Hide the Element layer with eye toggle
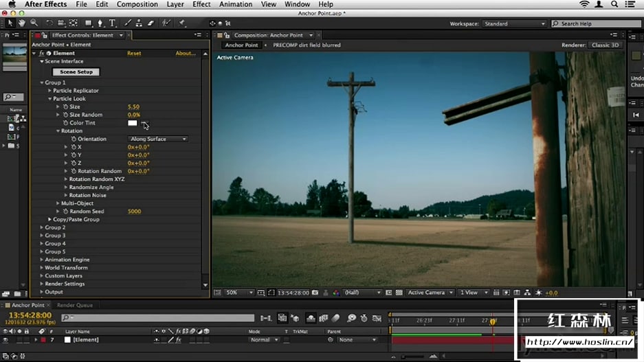Image resolution: width=644 pixels, height=362 pixels. 5,340
